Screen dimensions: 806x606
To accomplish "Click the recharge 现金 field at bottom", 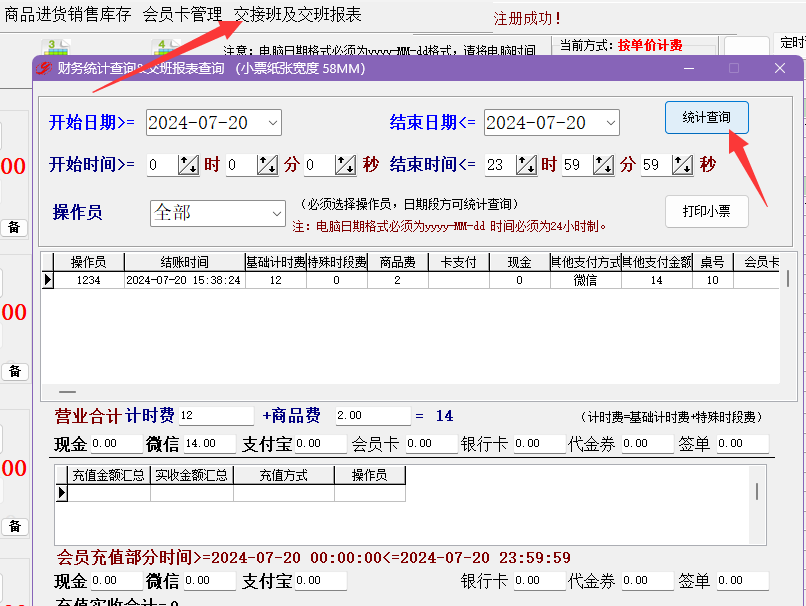I will 117,581.
